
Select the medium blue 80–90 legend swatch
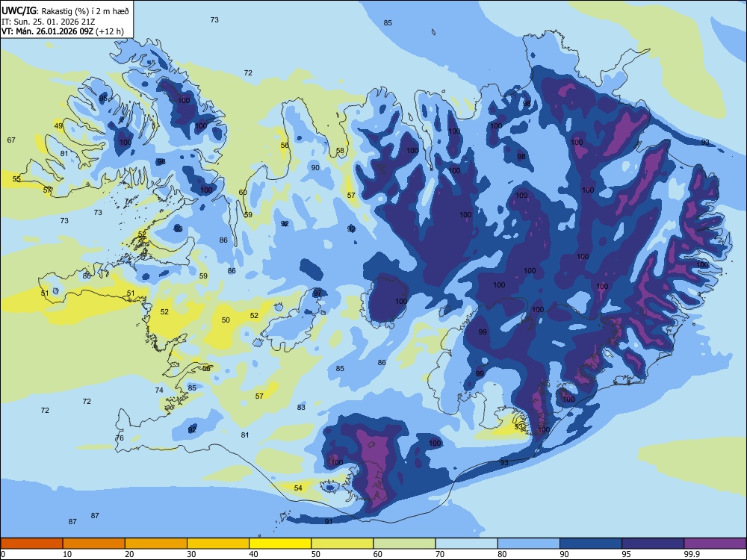pos(529,544)
